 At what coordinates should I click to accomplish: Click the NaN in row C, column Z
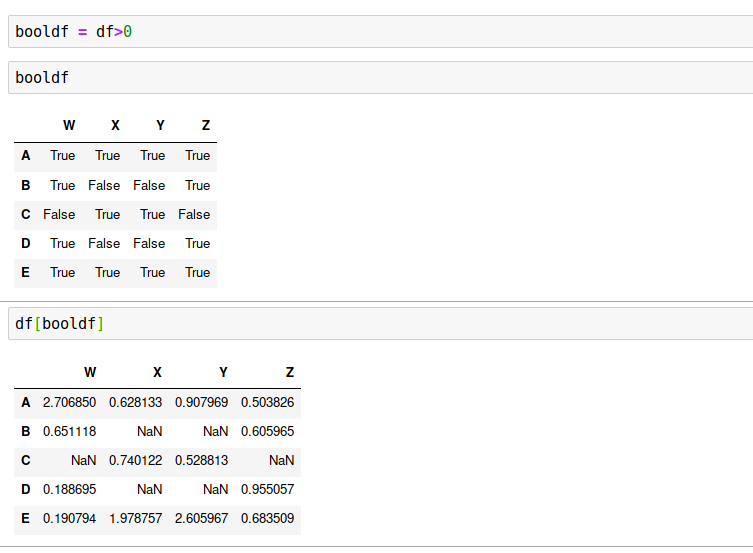pyautogui.click(x=282, y=460)
